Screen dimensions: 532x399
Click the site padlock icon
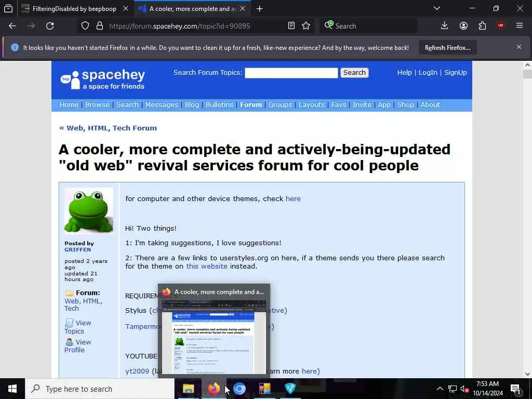(100, 26)
